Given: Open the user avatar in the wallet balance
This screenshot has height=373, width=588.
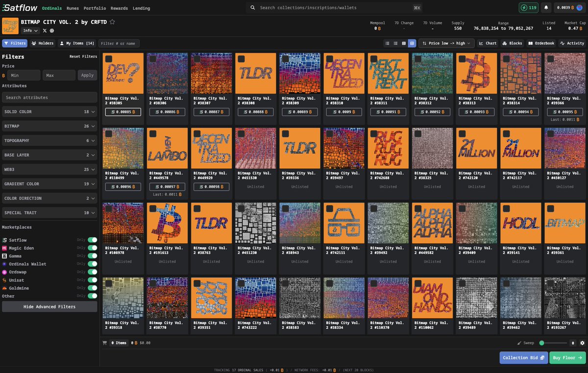Looking at the screenshot, I should [579, 8].
